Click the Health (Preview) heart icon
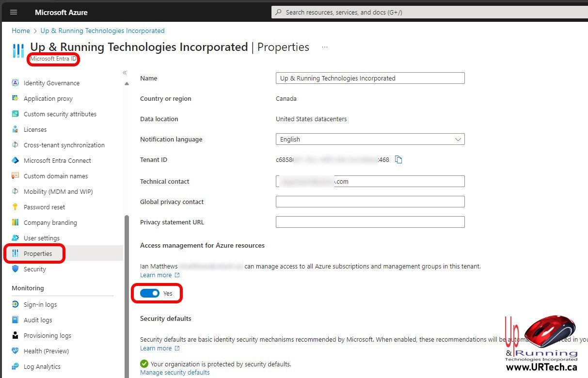Viewport: 588px width, 378px height. pos(15,351)
